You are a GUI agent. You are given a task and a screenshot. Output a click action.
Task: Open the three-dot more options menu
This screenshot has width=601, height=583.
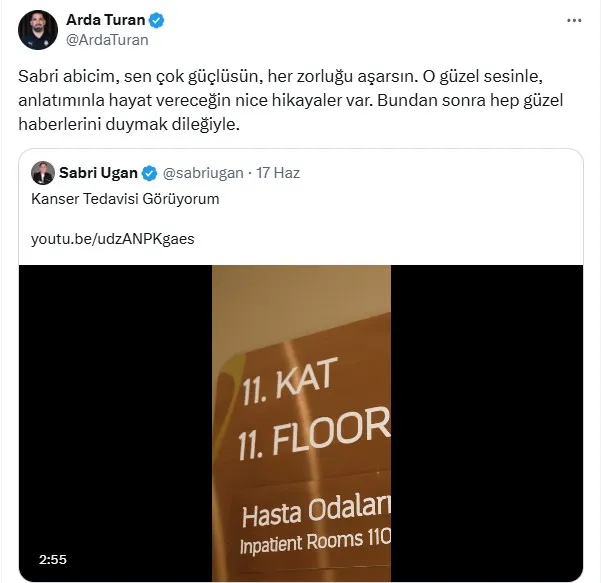click(x=574, y=21)
